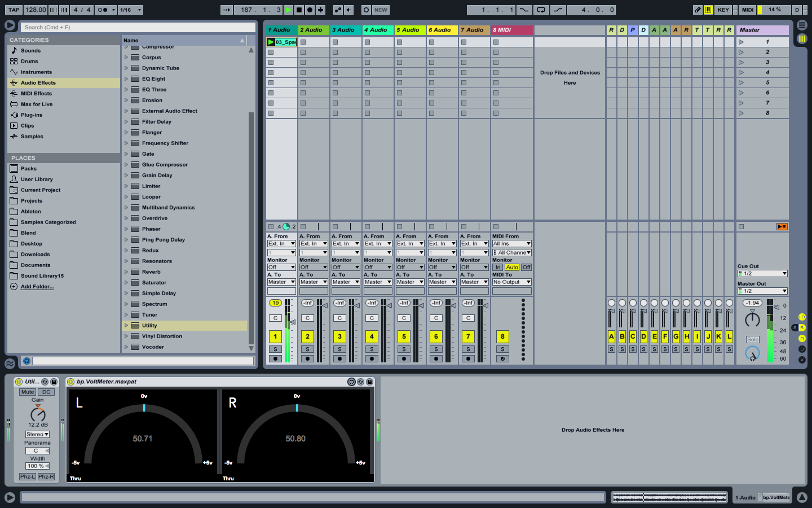The width and height of the screenshot is (812, 508).
Task: Expand the Reverb folder
Action: [x=126, y=272]
